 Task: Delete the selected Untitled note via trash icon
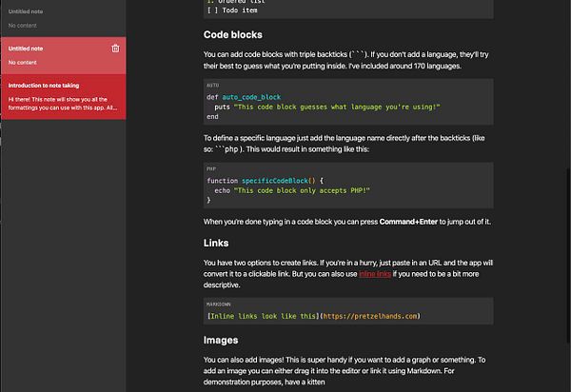pyautogui.click(x=115, y=49)
